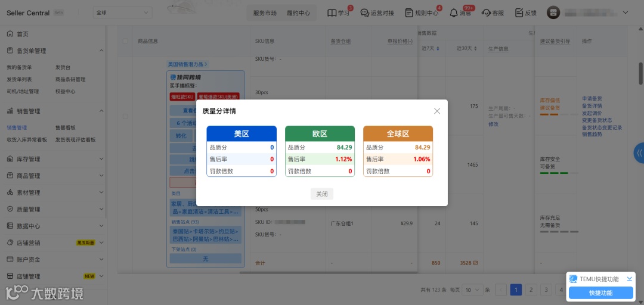This screenshot has height=305, width=644.
Task: Open the 每页 10 page-size dropdown
Action: click(472, 290)
